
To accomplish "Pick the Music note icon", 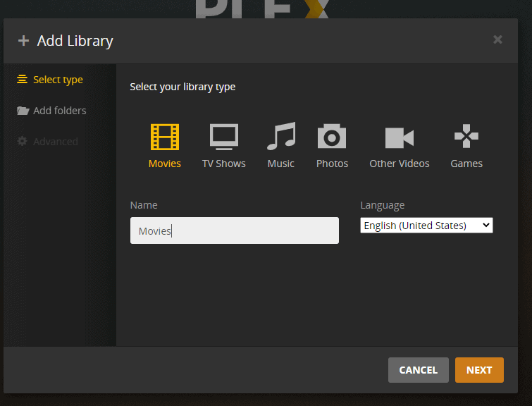I will click(x=281, y=137).
